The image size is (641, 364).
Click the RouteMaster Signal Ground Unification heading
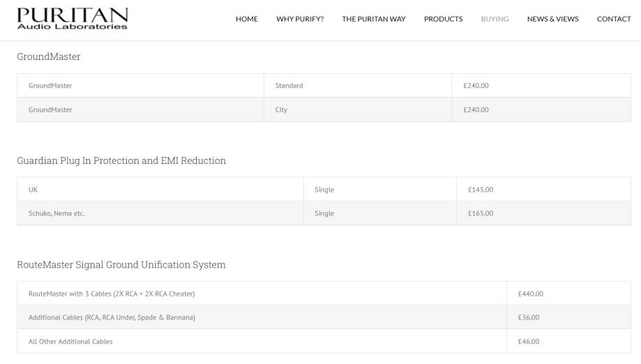121,265
